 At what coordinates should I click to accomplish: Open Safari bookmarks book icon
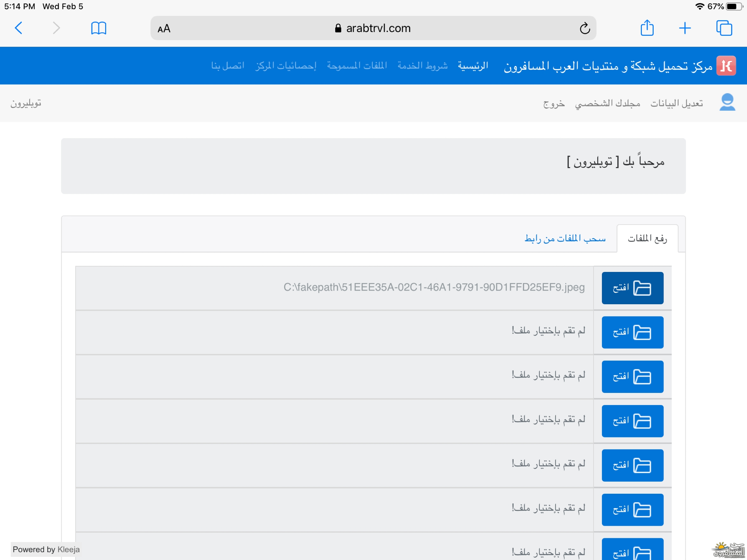click(x=99, y=28)
